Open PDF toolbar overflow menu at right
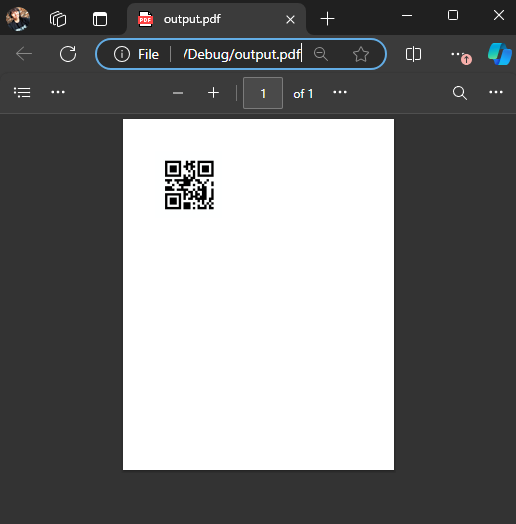 (x=496, y=92)
